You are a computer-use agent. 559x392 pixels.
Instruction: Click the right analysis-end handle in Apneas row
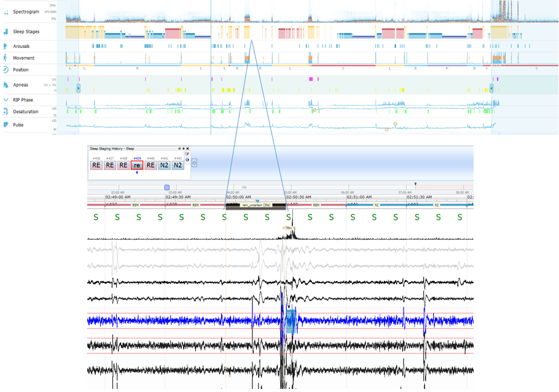coord(491,88)
